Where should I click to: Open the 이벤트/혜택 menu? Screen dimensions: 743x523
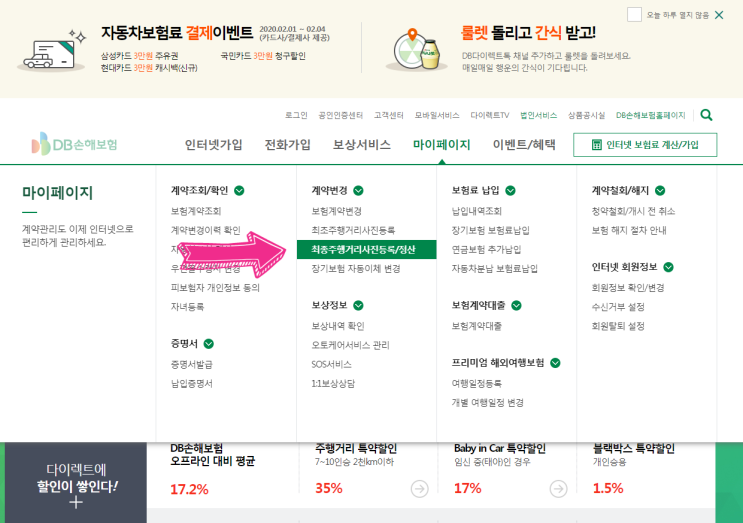524,144
